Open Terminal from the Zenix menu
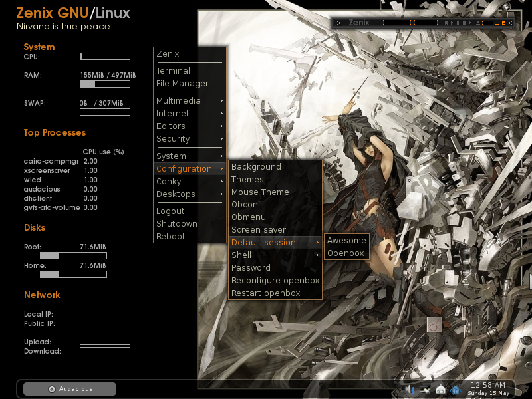Screen dimensions: 532x399 [x=190, y=71]
